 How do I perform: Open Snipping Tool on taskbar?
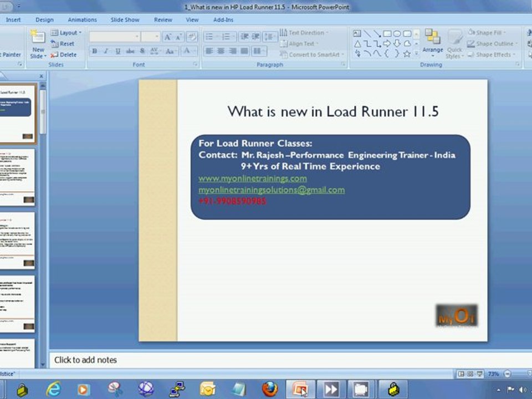tap(115, 389)
